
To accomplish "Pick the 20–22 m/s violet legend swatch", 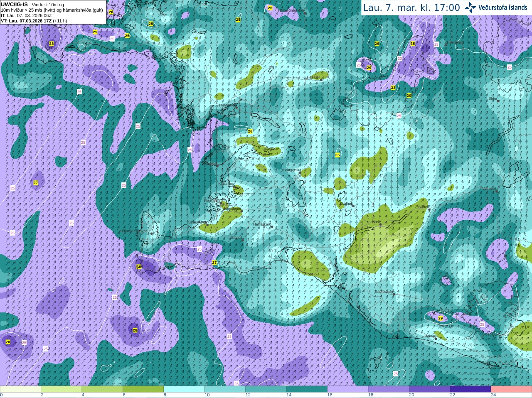I will point(430,389).
